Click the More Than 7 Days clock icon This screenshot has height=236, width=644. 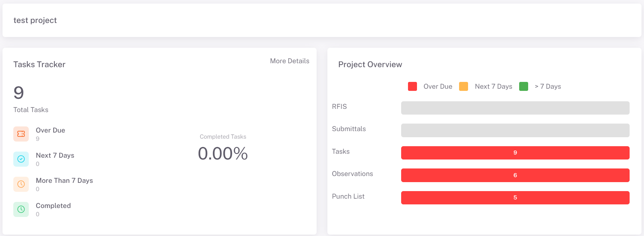[21, 184]
